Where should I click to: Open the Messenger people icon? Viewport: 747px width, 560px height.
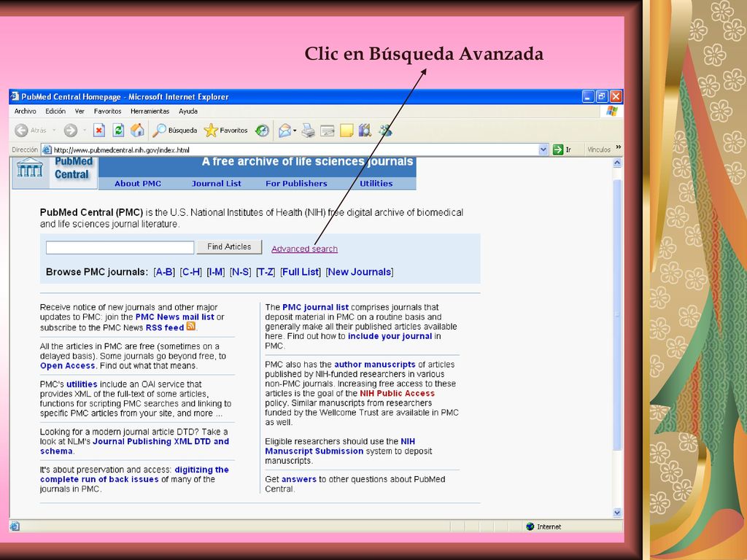[x=385, y=130]
